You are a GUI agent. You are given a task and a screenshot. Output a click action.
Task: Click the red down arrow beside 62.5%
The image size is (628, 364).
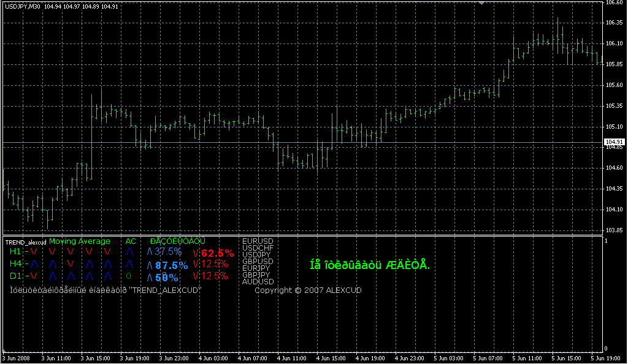[x=196, y=253]
